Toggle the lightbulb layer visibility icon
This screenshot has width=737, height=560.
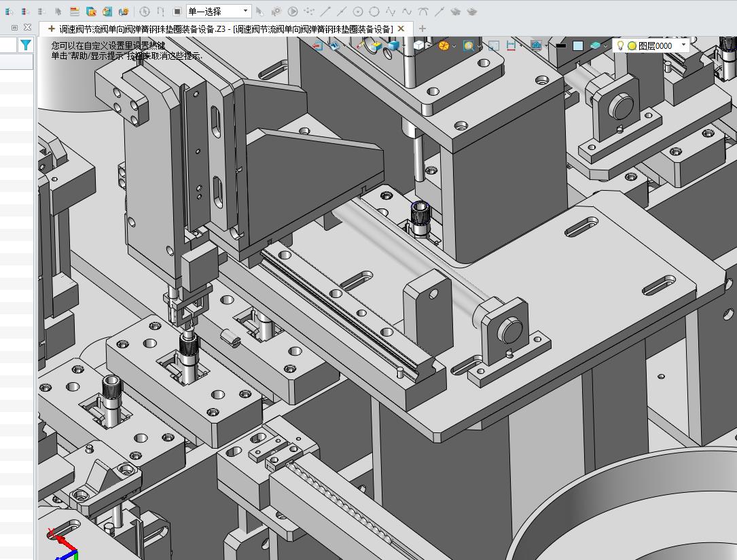tap(620, 45)
